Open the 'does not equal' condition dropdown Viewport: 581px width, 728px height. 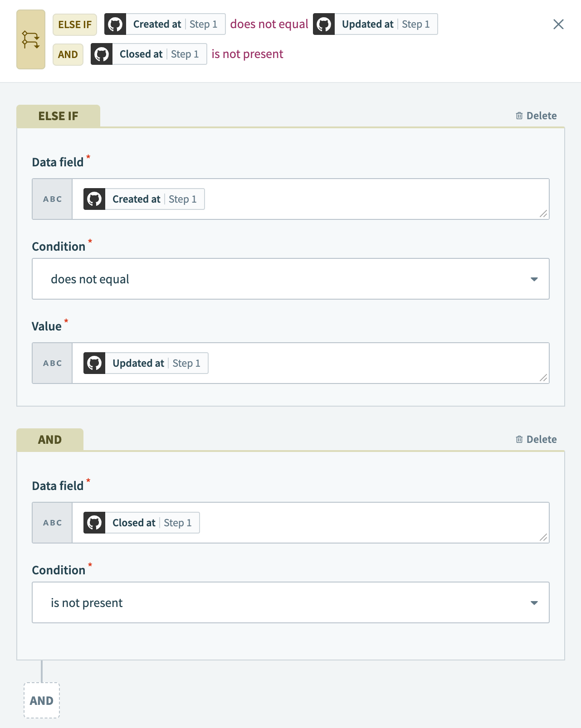tap(290, 279)
